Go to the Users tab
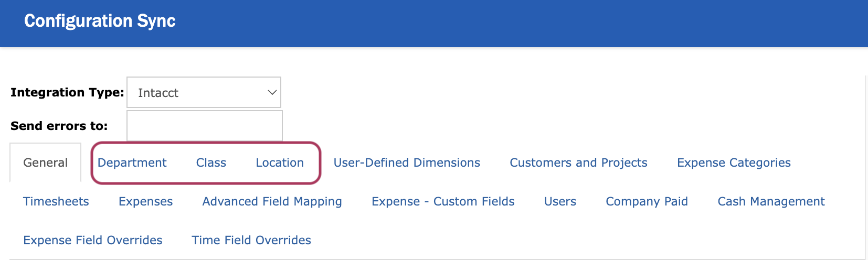 (x=560, y=202)
